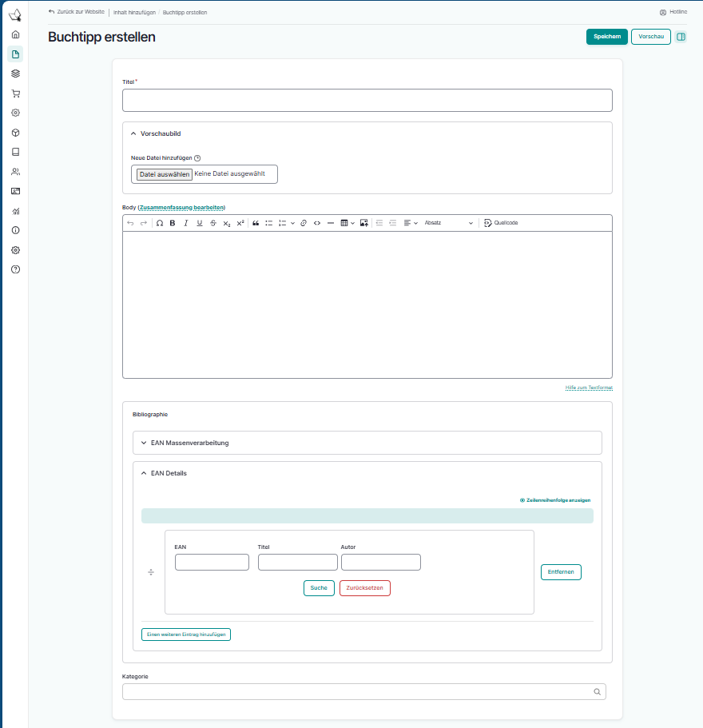Click the shopping cart icon in sidebar
This screenshot has height=728, width=703.
coord(15,93)
